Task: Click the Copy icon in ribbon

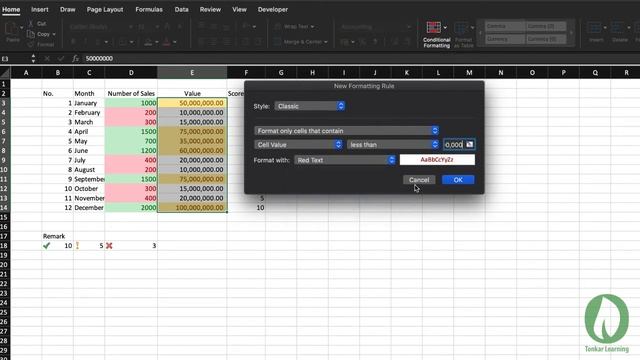Action: tap(31, 34)
